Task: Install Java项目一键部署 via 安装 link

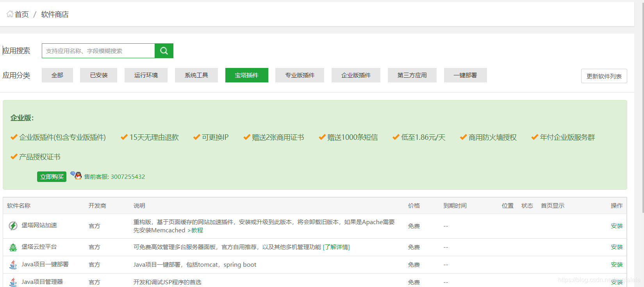Action: point(617,265)
